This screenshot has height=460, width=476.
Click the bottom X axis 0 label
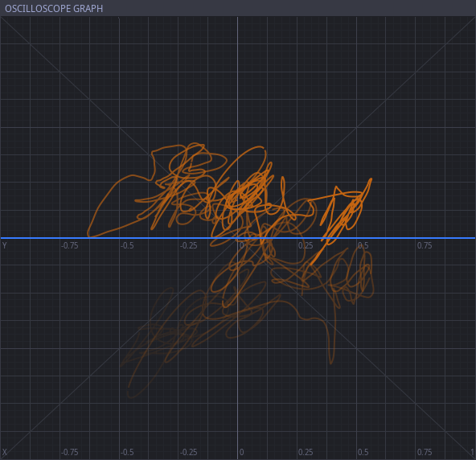242,452
